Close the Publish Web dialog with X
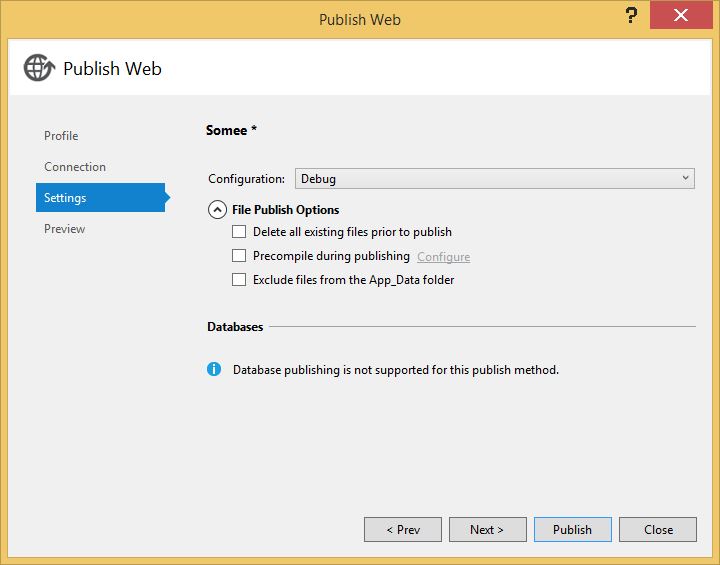Screen dimensions: 720x565 click(x=681, y=15)
